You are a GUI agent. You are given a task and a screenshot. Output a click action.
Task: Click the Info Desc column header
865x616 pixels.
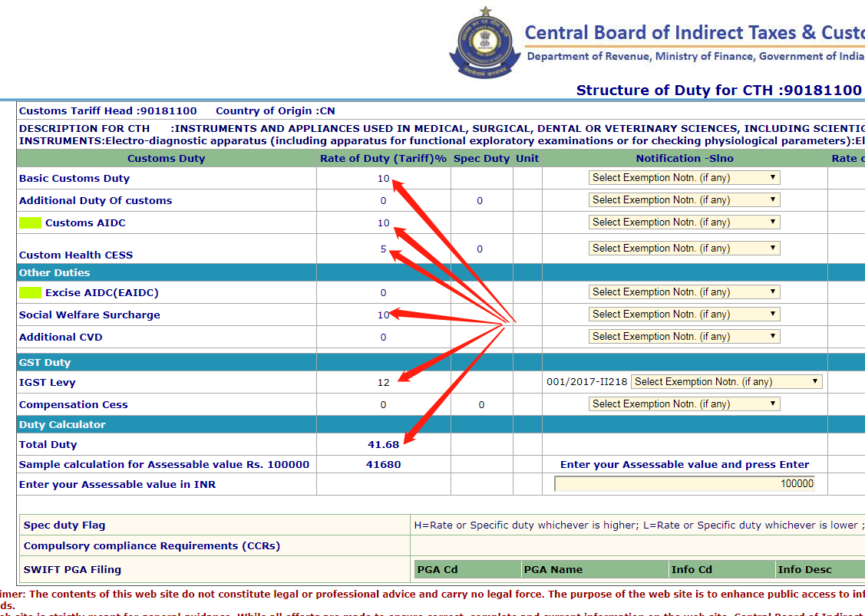pyautogui.click(x=805, y=570)
